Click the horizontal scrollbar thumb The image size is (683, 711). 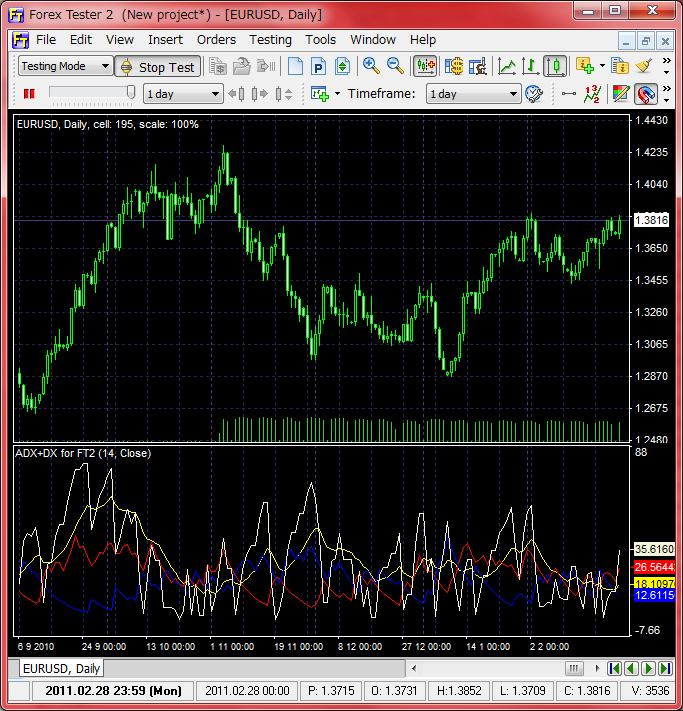574,668
